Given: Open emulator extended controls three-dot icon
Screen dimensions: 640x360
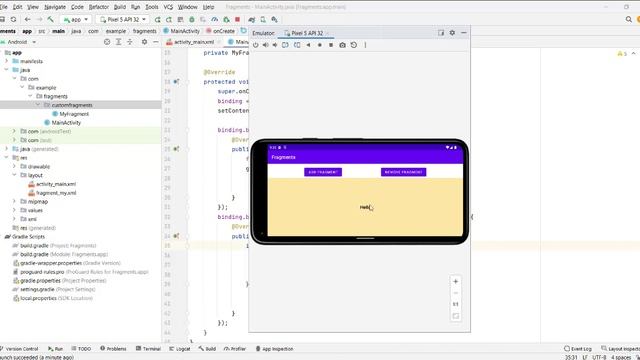Looking at the screenshot, I should click(365, 45).
